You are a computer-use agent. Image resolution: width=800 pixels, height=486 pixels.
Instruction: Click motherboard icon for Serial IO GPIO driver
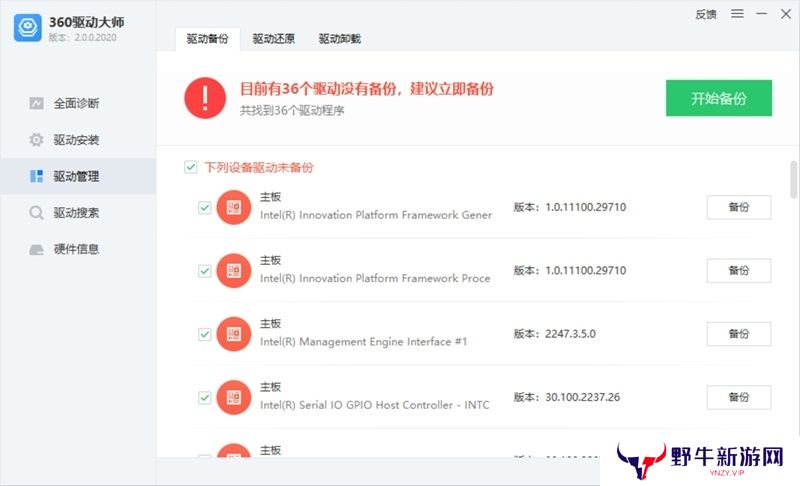point(234,397)
